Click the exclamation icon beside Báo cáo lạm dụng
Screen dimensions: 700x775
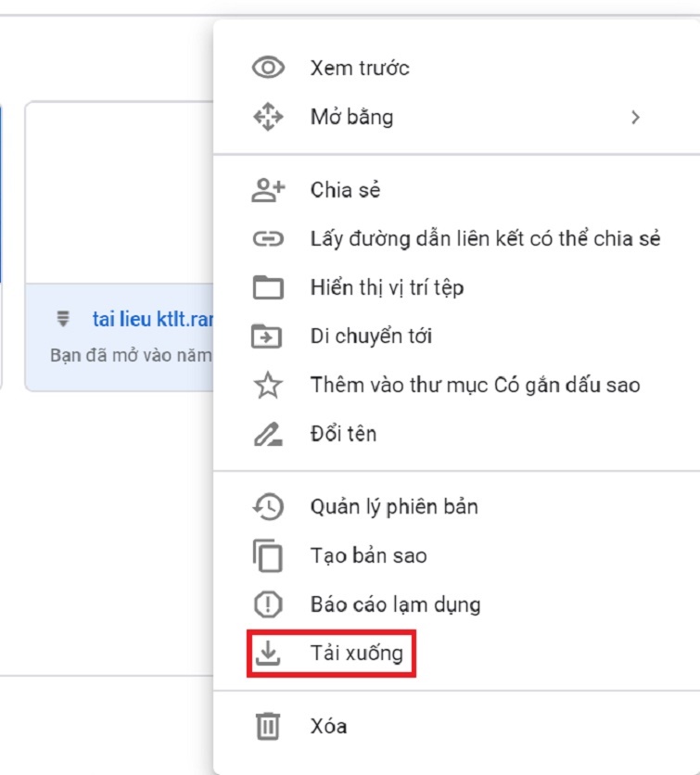[x=268, y=604]
